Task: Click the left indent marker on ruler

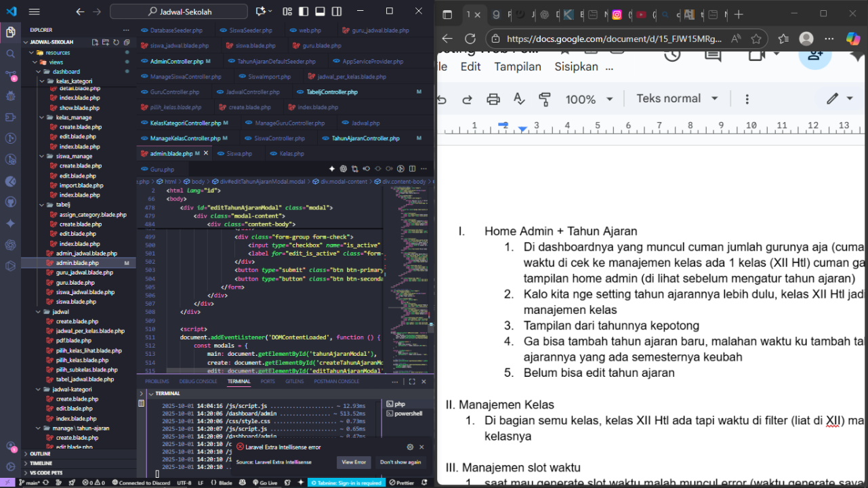Action: pos(522,129)
